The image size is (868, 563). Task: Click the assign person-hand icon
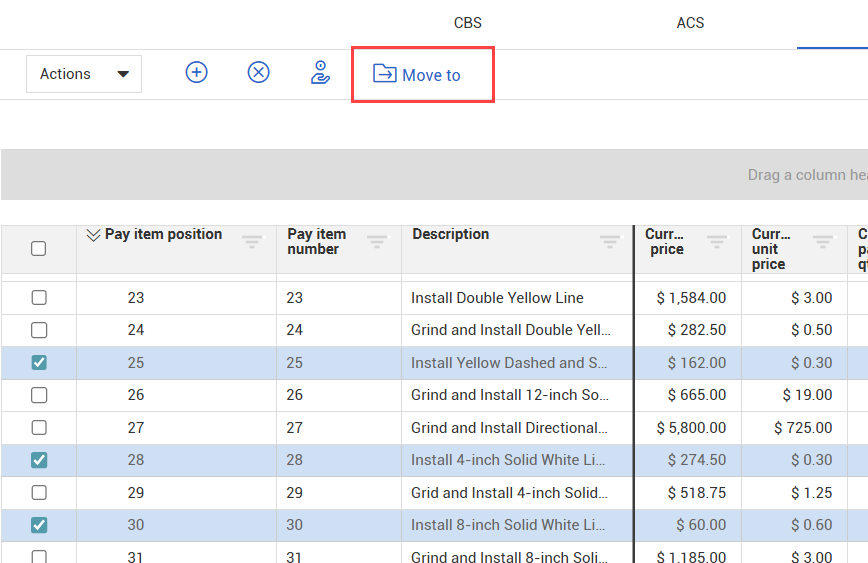click(320, 73)
